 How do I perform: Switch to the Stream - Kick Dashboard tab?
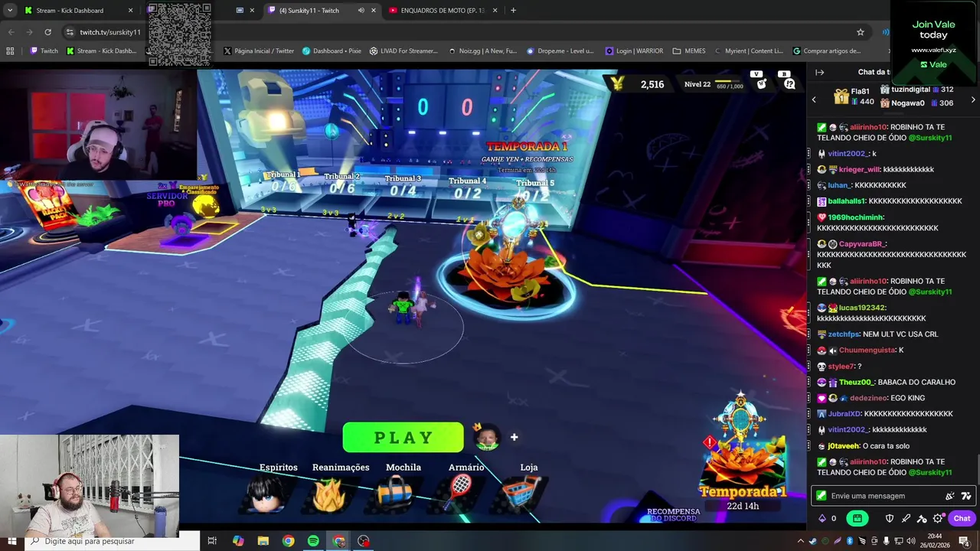point(78,11)
